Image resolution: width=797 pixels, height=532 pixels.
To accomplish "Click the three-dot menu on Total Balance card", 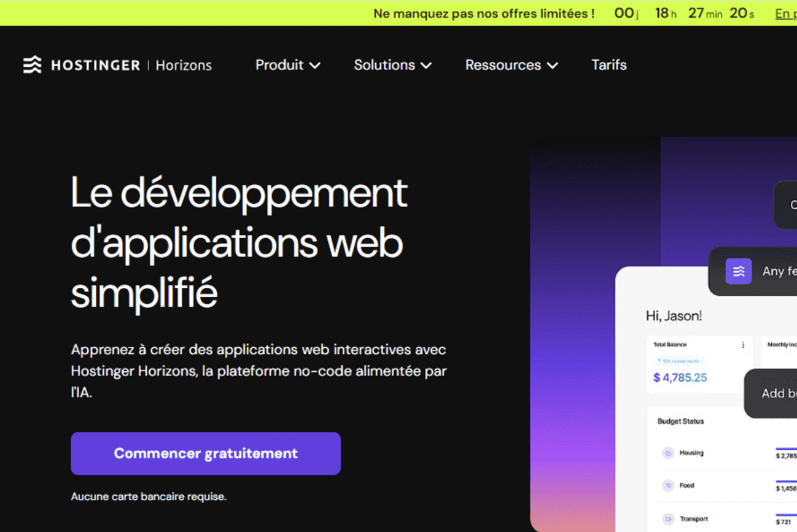I will coord(743,345).
